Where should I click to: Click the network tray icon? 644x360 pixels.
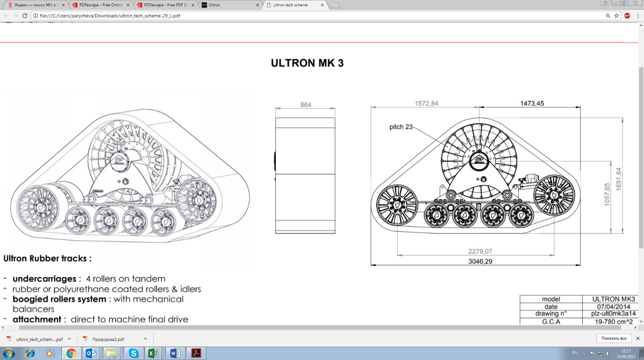[x=600, y=353]
